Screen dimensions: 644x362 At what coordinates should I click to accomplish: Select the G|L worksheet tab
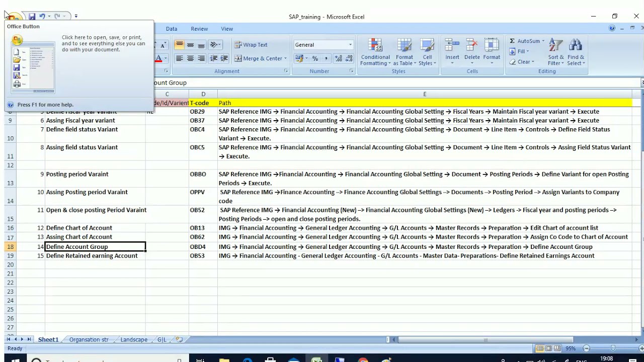pos(162,339)
